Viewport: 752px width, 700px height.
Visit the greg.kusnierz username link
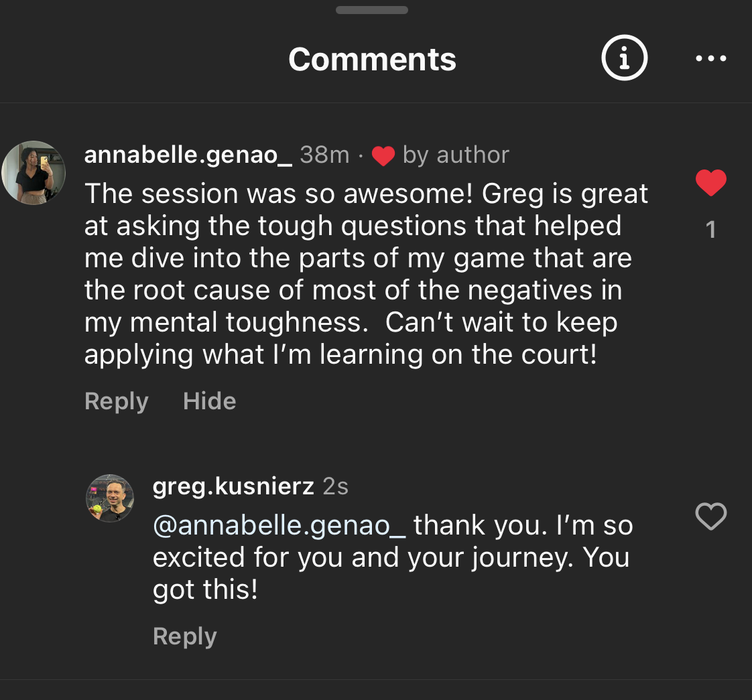233,486
